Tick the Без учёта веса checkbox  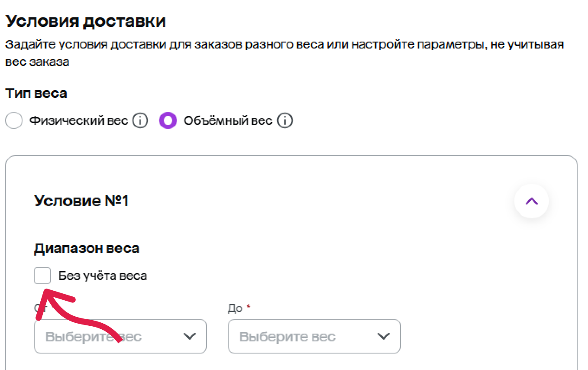tap(42, 276)
